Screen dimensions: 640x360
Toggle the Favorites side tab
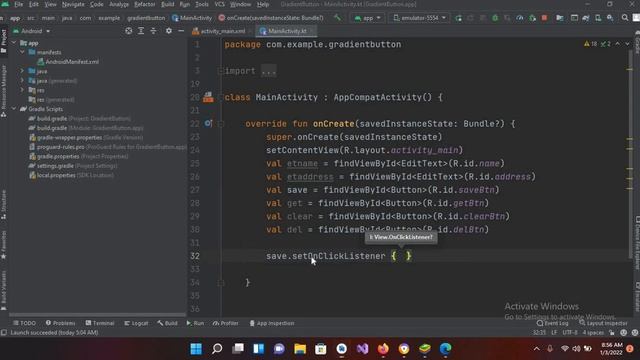click(x=4, y=245)
